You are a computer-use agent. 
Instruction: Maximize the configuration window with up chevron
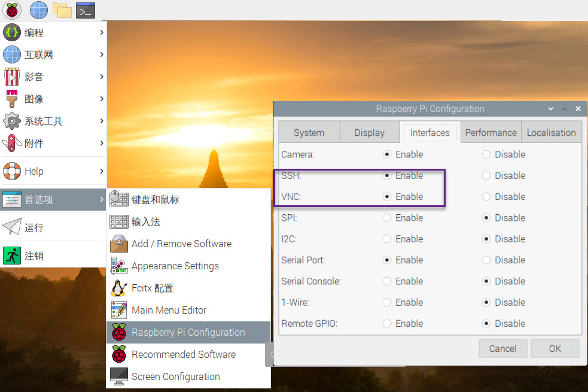tap(565, 109)
